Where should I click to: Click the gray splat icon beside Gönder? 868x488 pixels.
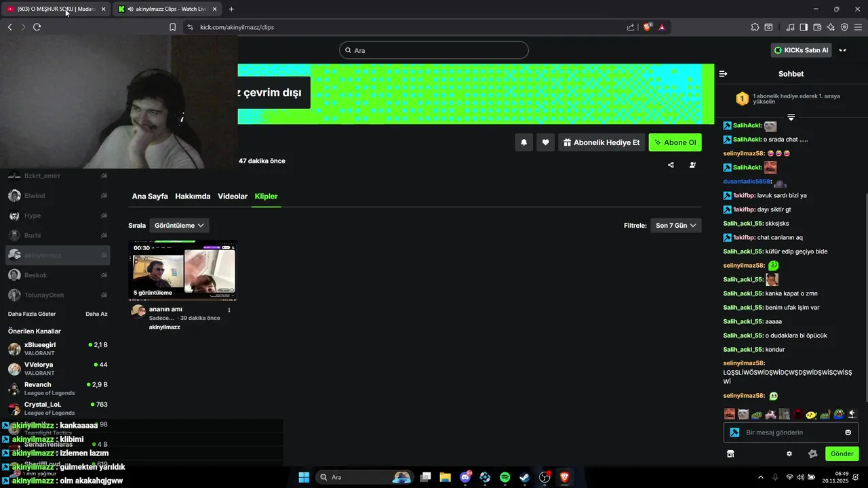pyautogui.click(x=813, y=453)
